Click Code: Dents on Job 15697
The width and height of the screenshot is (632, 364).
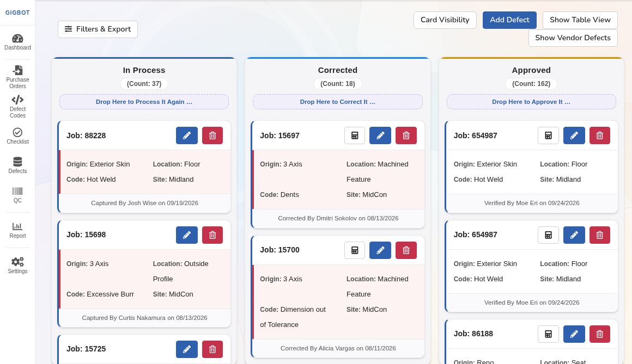(279, 195)
